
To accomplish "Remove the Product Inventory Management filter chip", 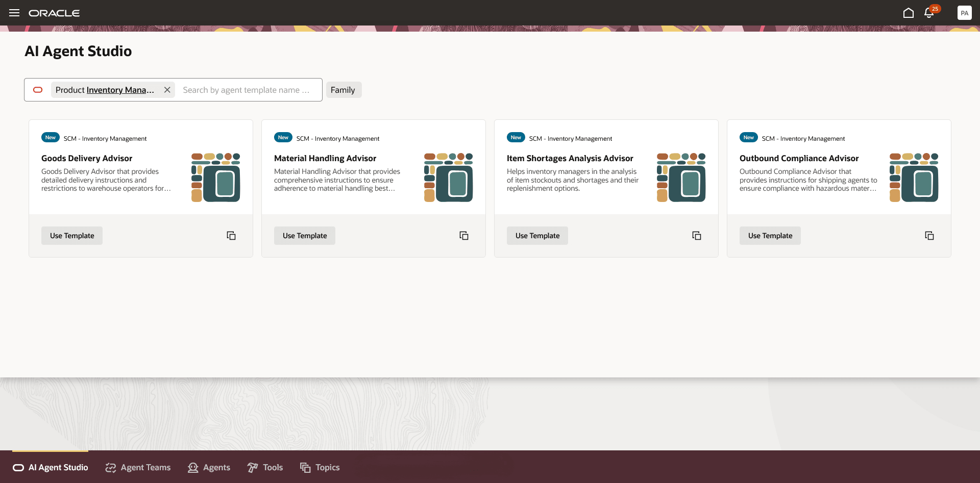I will pyautogui.click(x=167, y=90).
